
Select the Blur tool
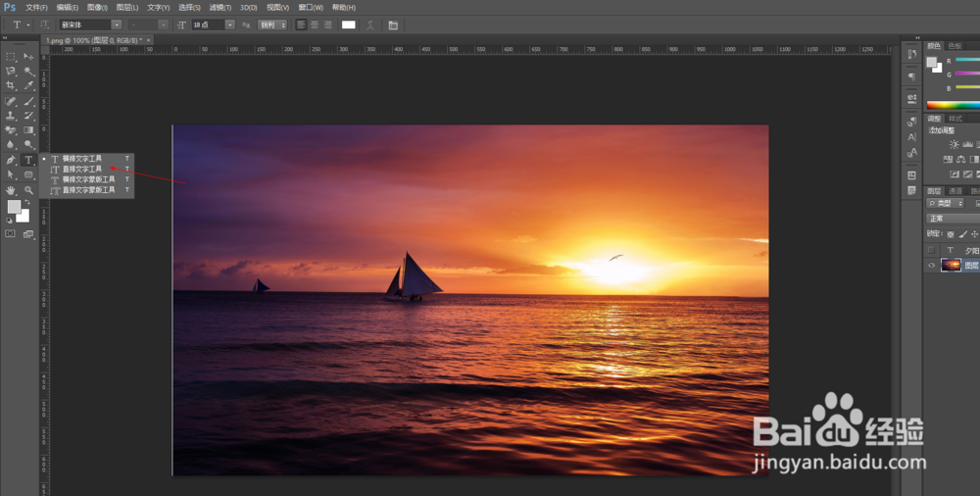(11, 144)
